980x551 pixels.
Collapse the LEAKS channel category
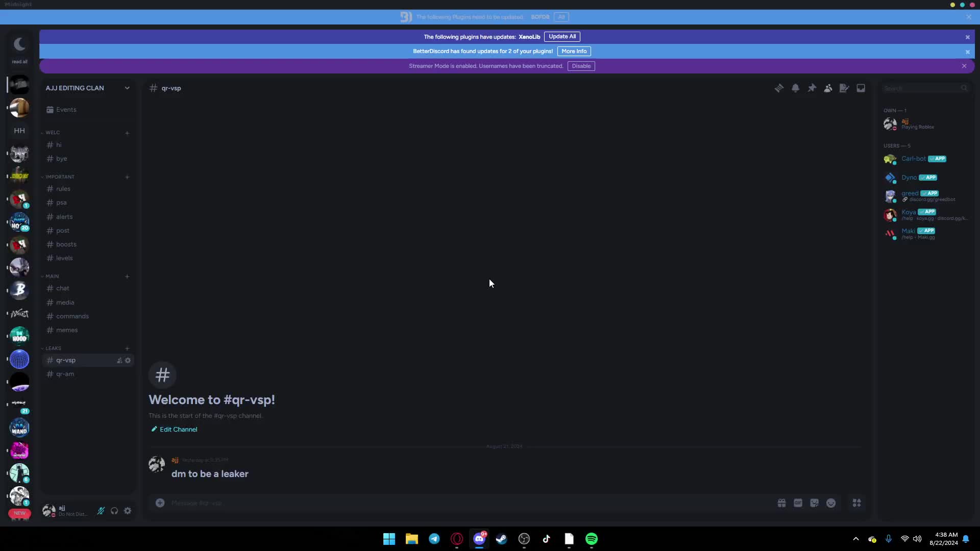53,348
